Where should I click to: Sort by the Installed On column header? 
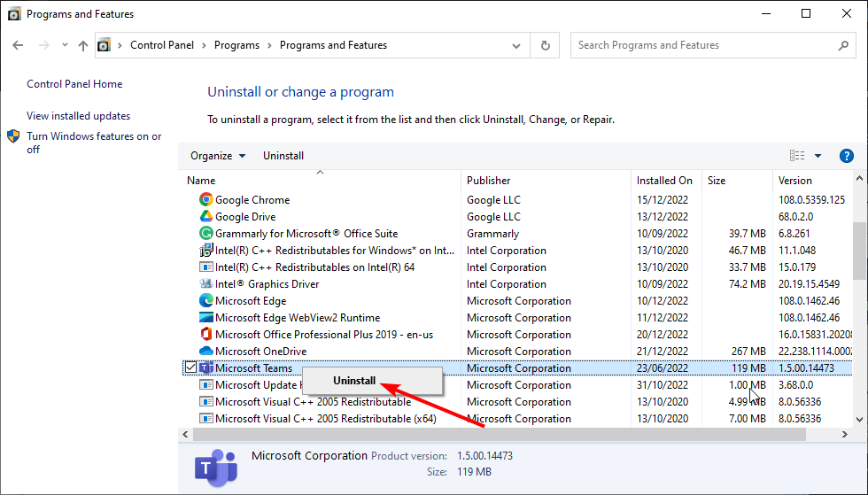point(666,181)
